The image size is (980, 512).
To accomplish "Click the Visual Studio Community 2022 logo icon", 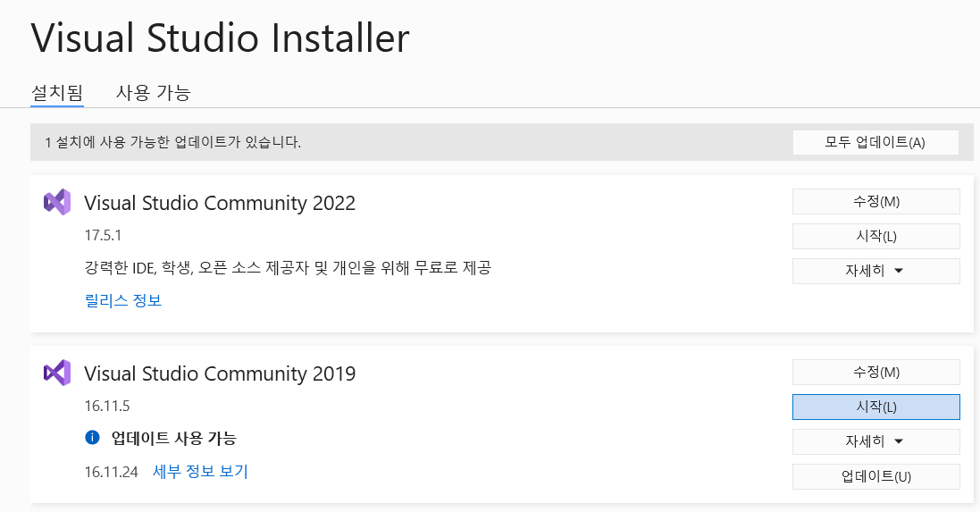I will 57,202.
